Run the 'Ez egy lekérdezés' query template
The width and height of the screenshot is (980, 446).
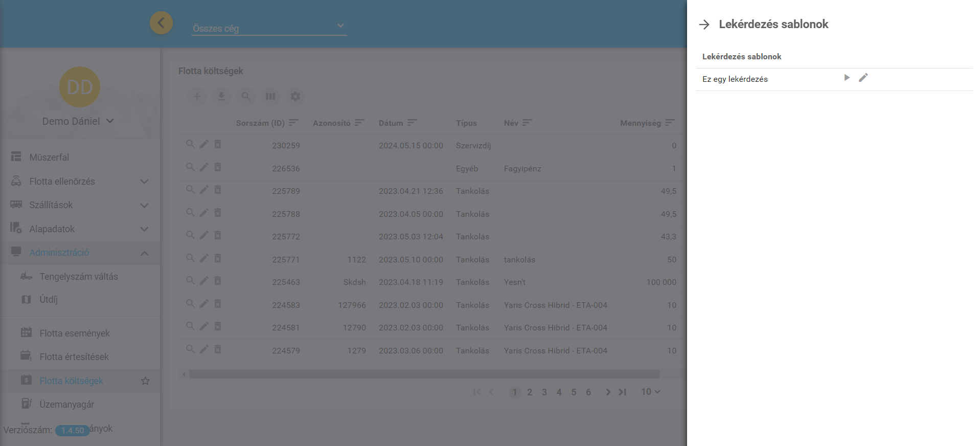[847, 78]
